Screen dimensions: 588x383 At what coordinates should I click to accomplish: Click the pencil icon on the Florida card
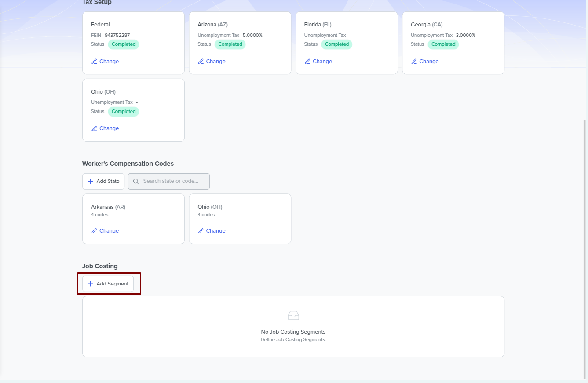point(307,62)
